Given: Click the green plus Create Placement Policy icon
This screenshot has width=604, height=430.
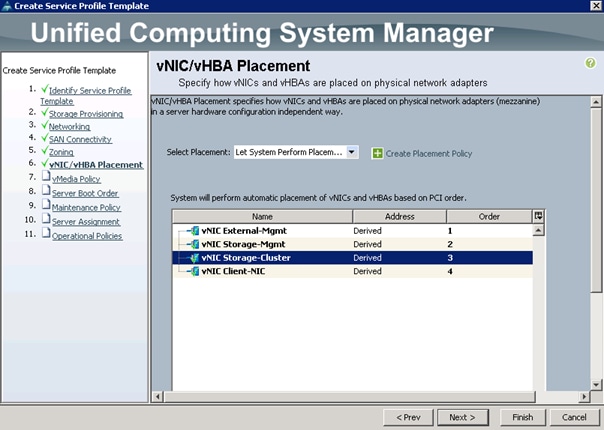Looking at the screenshot, I should tap(377, 153).
